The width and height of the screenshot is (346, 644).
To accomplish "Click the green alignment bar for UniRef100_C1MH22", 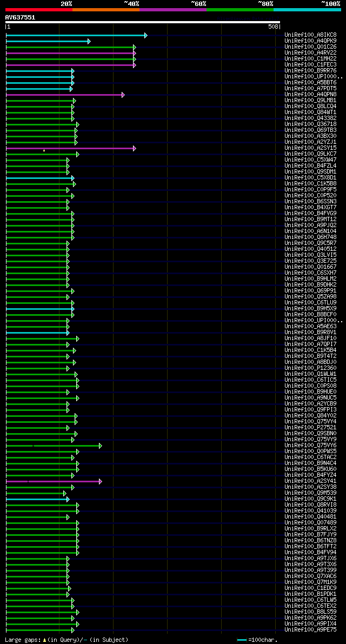I will click(71, 59).
